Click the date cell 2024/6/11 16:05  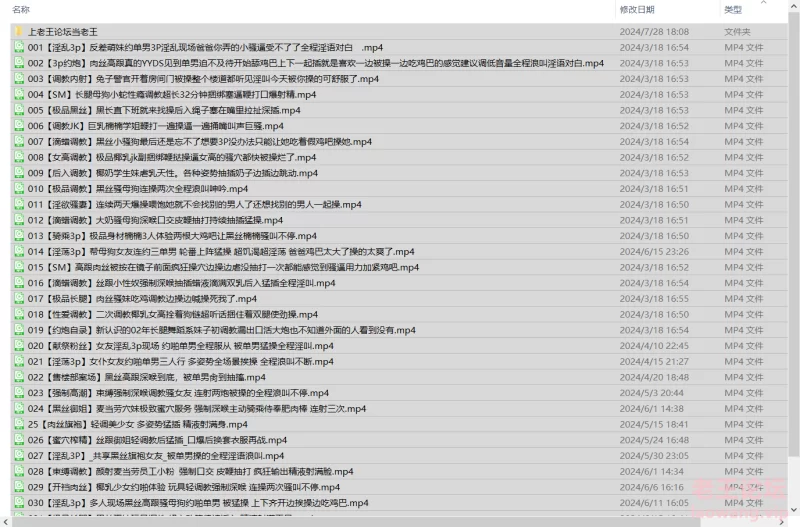click(x=654, y=503)
